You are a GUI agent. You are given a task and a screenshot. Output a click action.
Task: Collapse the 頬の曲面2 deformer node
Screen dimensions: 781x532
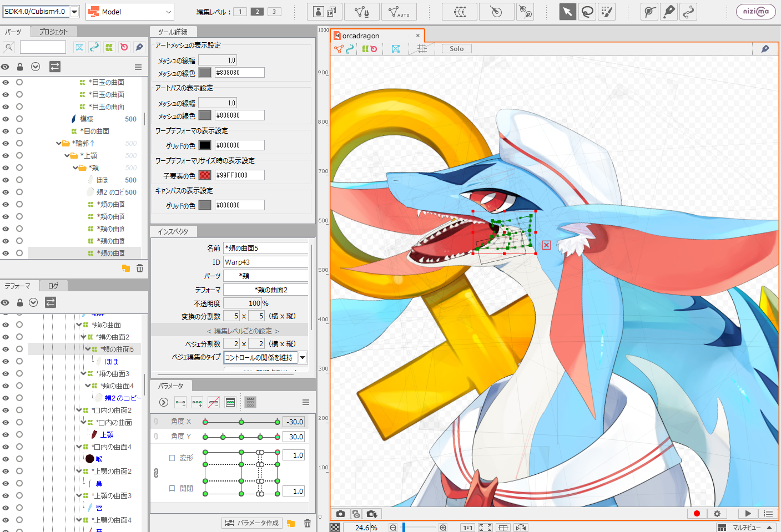click(x=83, y=337)
